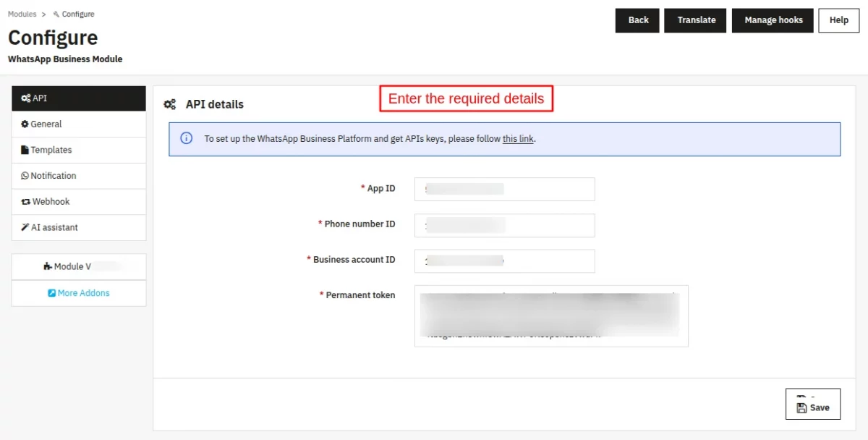
Task: Click the Back button
Action: (638, 20)
